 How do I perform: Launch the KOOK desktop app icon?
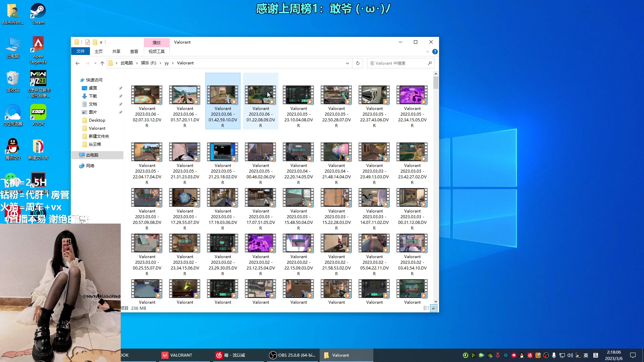[x=38, y=115]
